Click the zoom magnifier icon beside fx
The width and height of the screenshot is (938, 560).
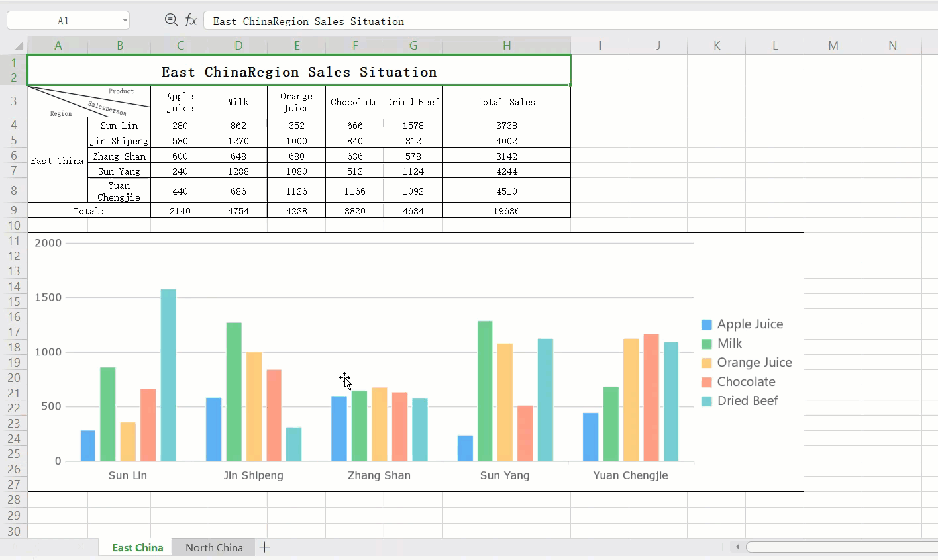pos(171,21)
